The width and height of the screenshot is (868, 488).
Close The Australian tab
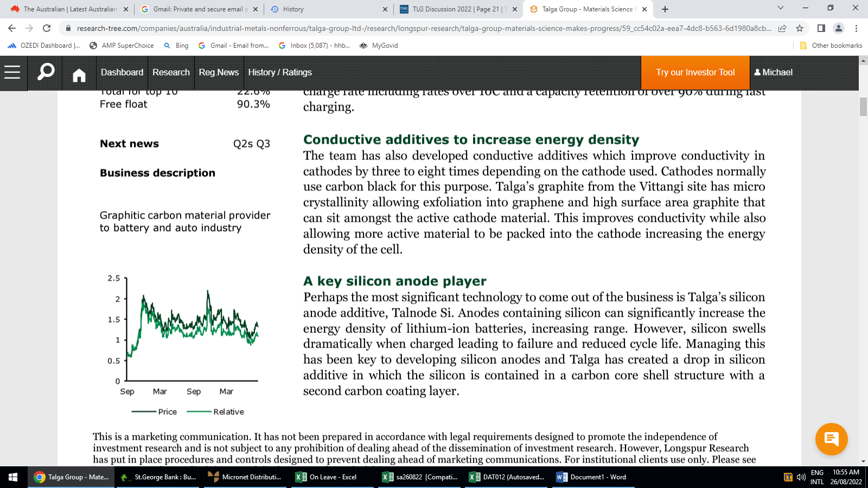(x=126, y=9)
